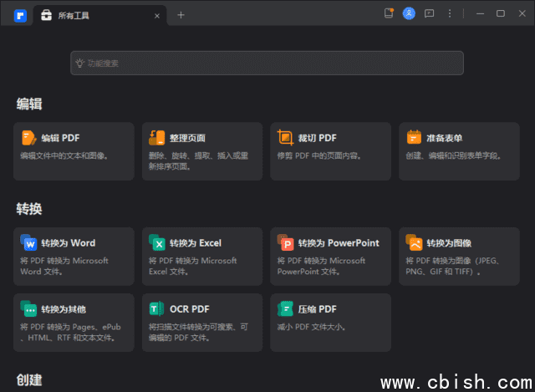Click the app home logo icon

tap(20, 14)
